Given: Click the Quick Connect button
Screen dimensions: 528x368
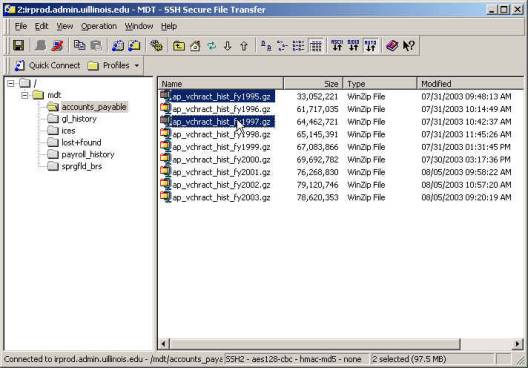Looking at the screenshot, I should [x=47, y=65].
